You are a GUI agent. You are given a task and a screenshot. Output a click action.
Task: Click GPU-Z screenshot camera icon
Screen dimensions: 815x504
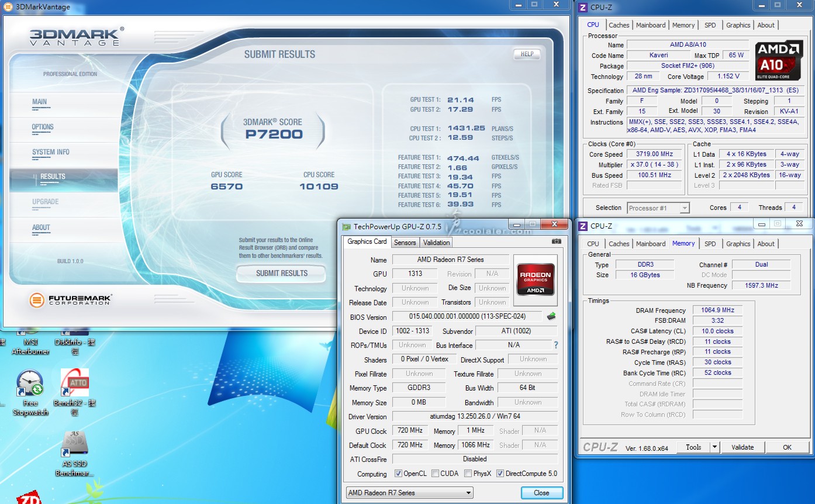coord(556,241)
